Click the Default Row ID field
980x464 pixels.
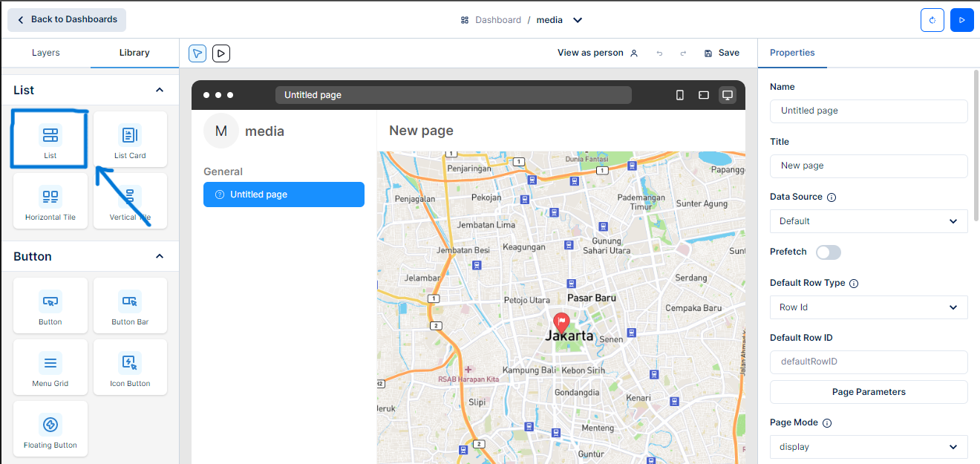(869, 362)
